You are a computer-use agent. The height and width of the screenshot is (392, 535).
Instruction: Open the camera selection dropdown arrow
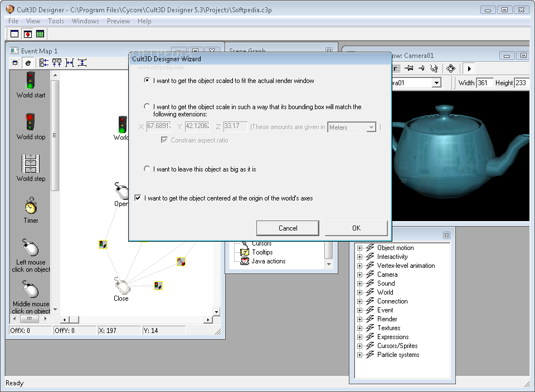pos(436,82)
